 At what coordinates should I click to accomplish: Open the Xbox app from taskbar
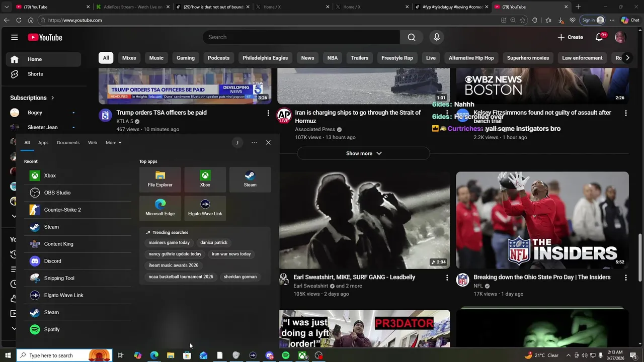pos(302,355)
